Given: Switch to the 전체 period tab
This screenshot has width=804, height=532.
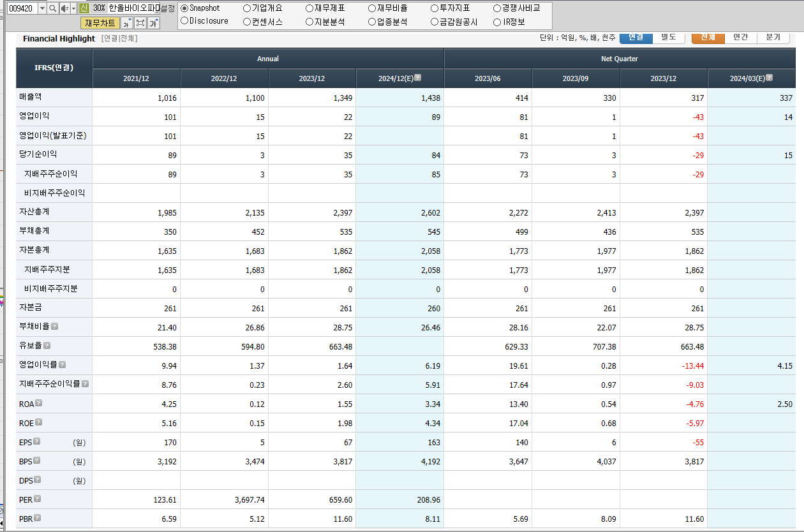Looking at the screenshot, I should [708, 37].
